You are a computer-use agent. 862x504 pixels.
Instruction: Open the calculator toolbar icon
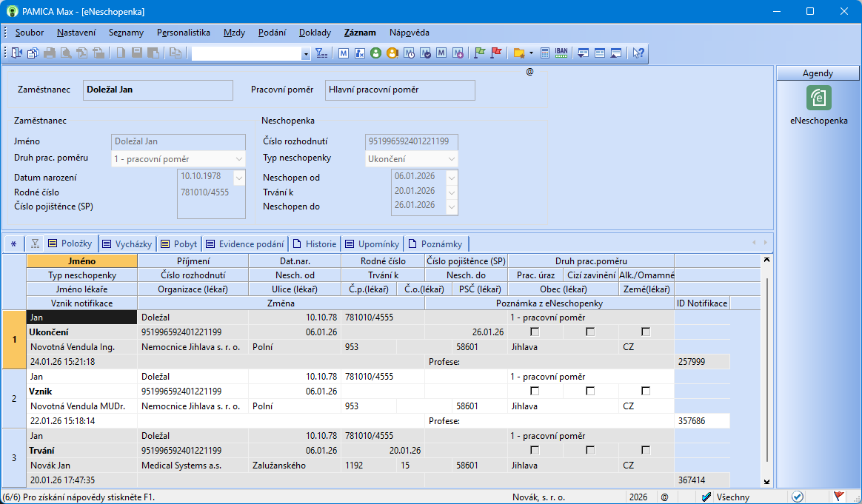point(545,53)
